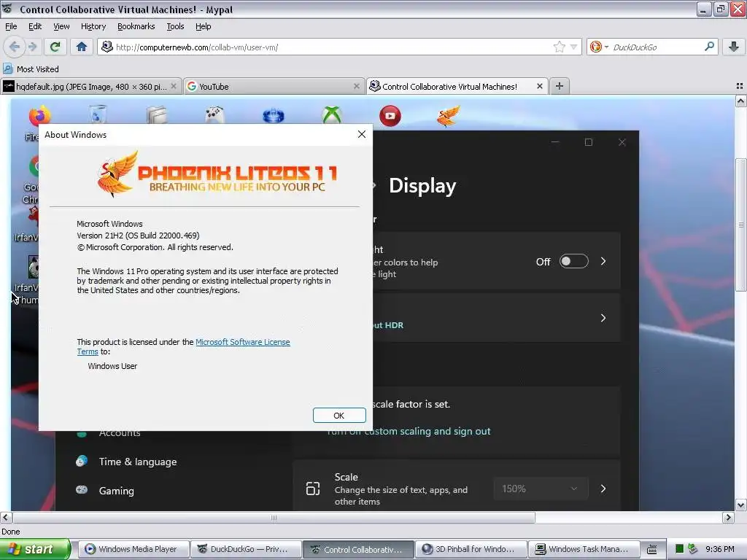Click the site identity icon in the address bar
747x560 pixels.
[107, 47]
